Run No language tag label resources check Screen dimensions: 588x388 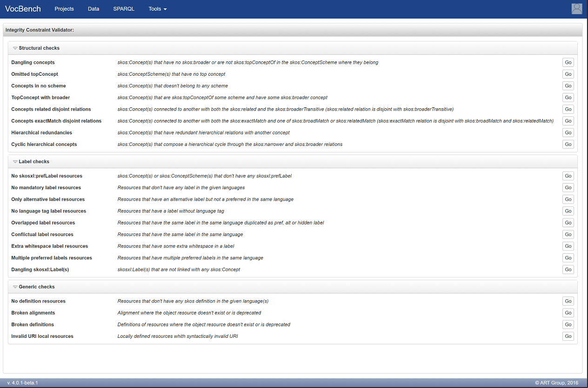click(x=568, y=211)
